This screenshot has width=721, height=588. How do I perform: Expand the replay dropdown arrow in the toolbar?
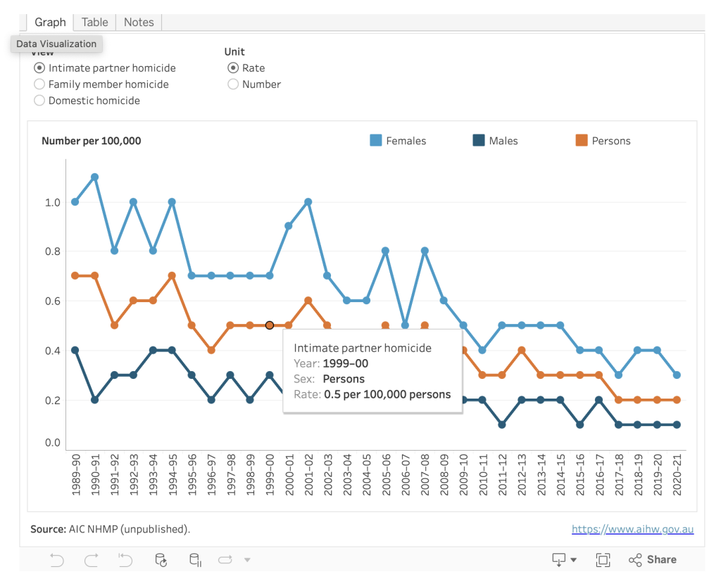click(247, 560)
